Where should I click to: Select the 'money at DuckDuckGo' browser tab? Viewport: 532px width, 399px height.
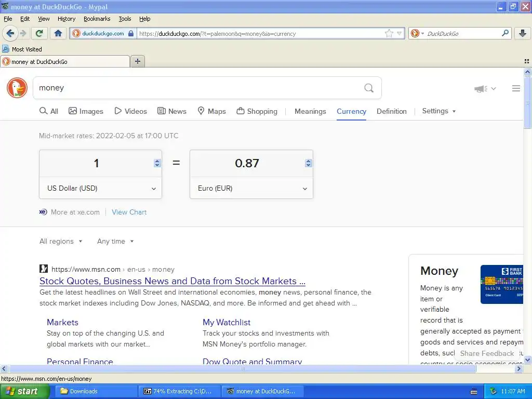click(x=65, y=61)
